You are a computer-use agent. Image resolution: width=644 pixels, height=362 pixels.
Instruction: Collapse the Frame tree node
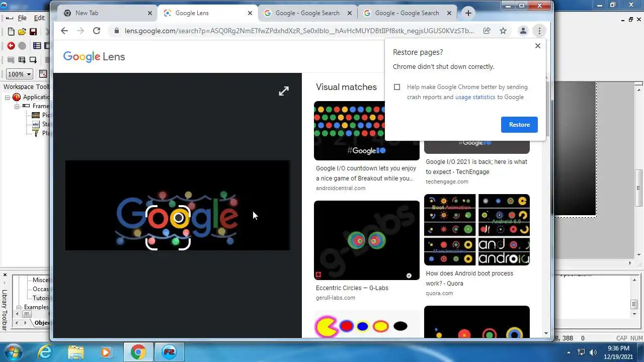(17, 107)
